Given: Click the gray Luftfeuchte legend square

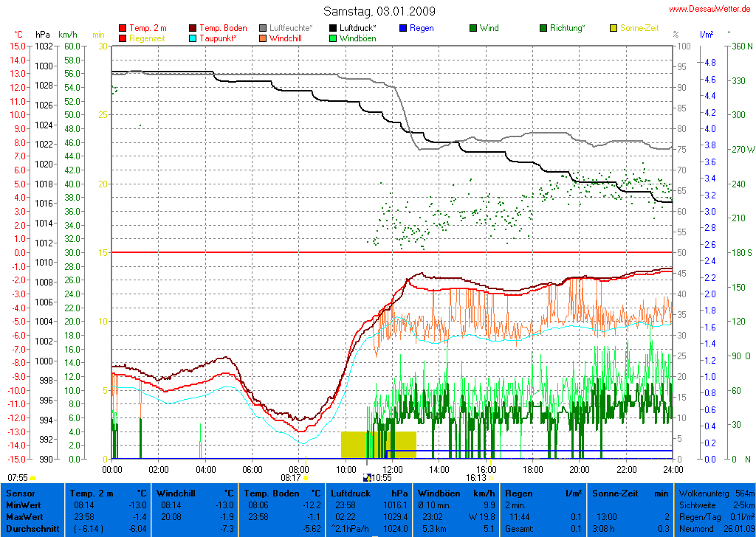Looking at the screenshot, I should click(264, 29).
